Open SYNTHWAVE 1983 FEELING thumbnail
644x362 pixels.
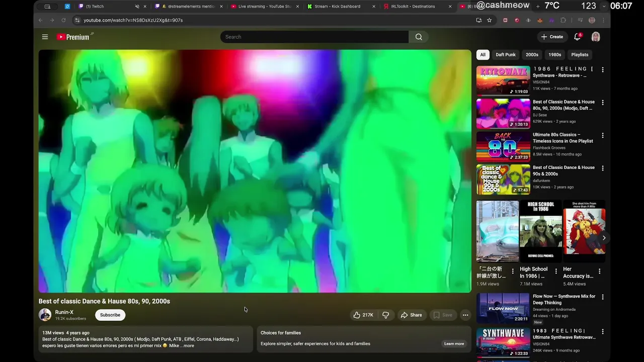[503, 342]
